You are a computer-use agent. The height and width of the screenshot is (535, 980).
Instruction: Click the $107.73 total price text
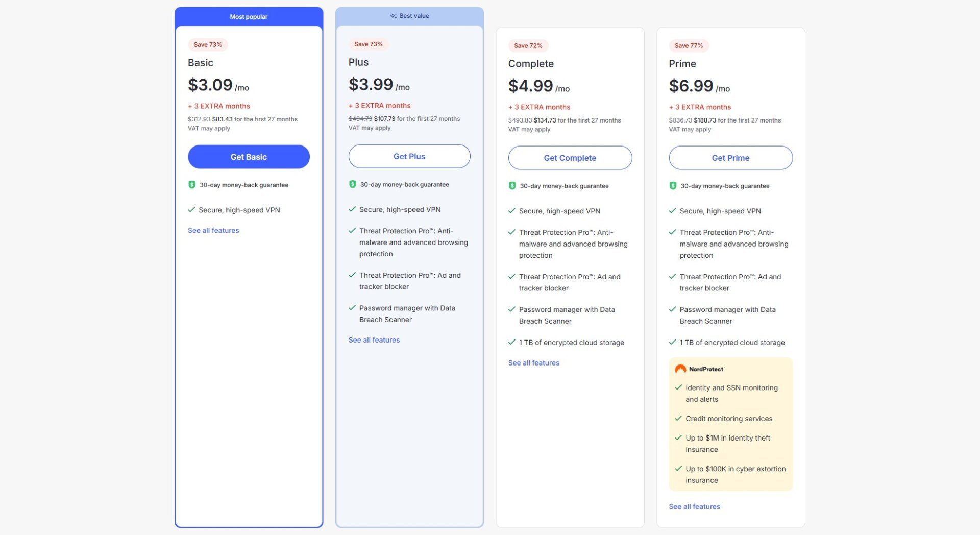pos(385,119)
